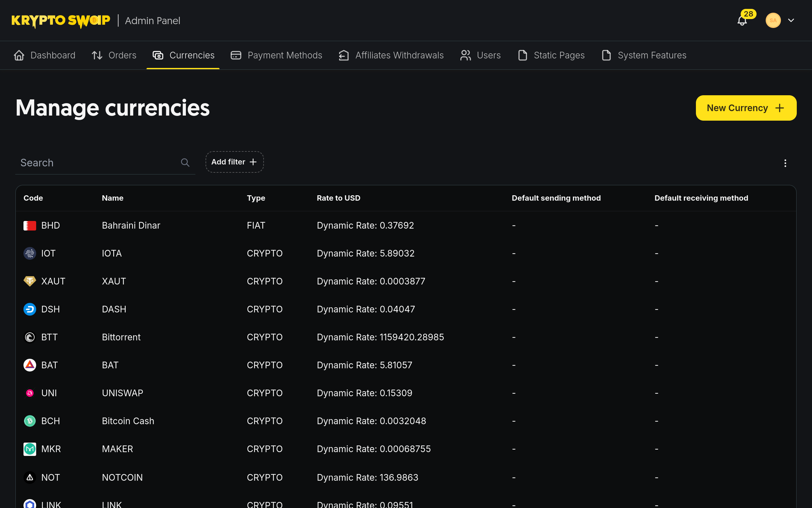Click Dynamic Rate: 0.37692

[365, 225]
